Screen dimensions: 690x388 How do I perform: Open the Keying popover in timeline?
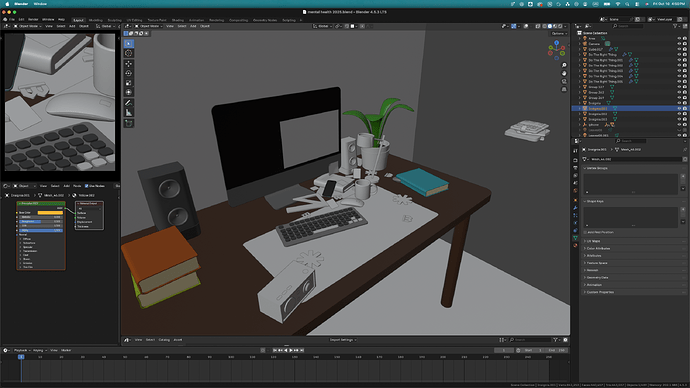39,350
